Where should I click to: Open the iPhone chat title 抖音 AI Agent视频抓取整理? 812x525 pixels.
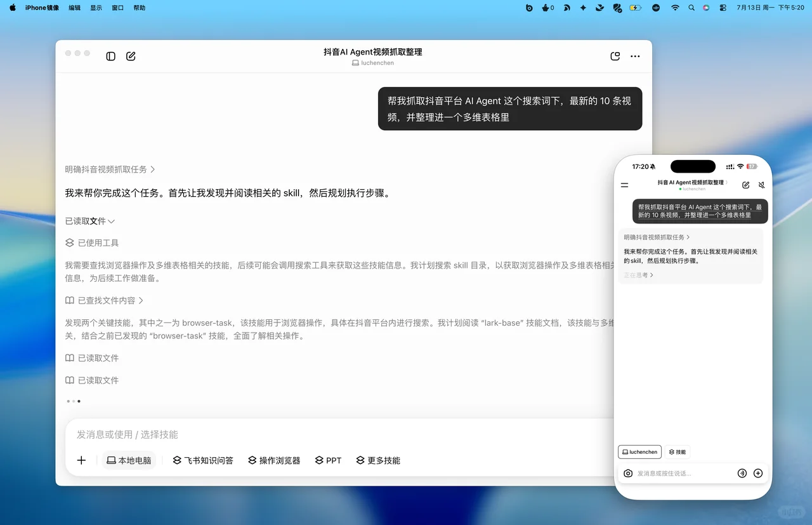pos(691,182)
